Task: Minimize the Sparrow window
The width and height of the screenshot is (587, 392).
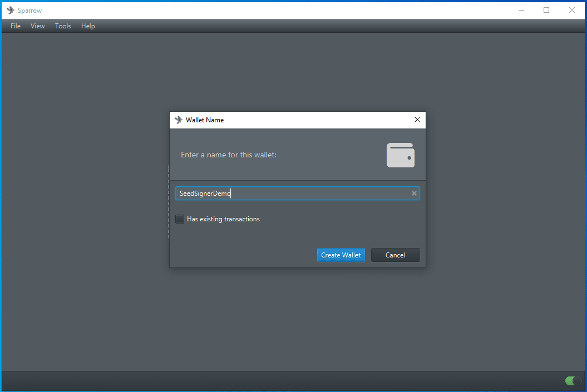Action: point(521,10)
